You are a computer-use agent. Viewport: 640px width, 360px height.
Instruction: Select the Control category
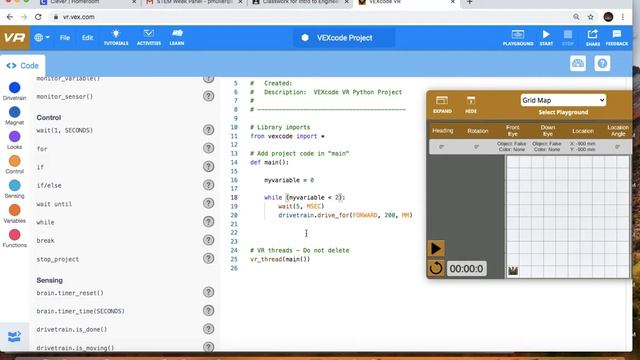tap(14, 164)
